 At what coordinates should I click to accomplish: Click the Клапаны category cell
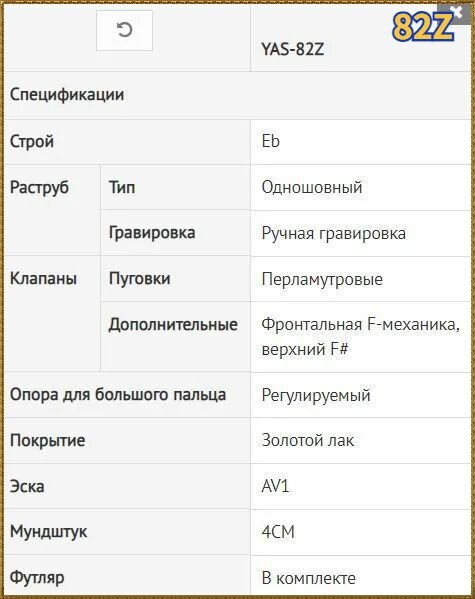coord(52,313)
